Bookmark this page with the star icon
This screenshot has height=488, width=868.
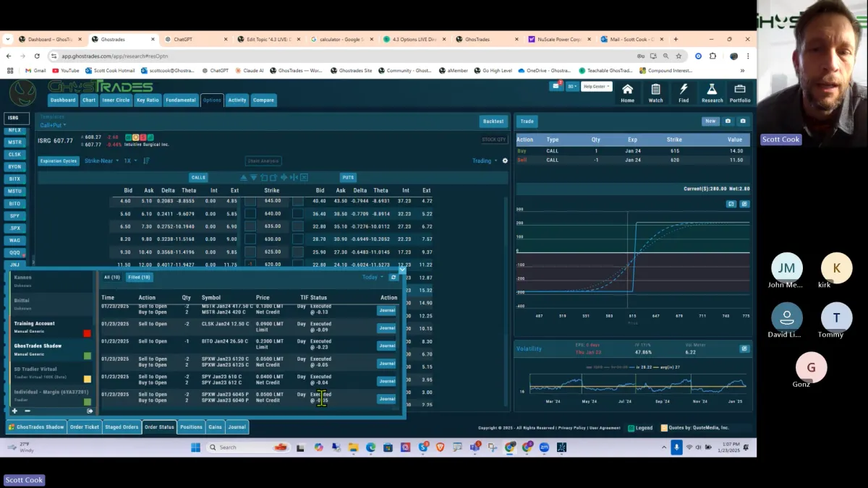pos(678,56)
